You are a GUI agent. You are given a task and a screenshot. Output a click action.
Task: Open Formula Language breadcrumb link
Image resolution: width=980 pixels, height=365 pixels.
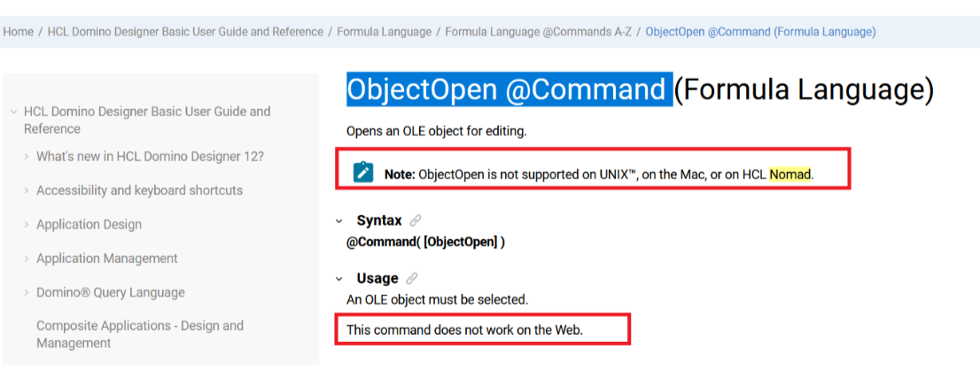[384, 31]
